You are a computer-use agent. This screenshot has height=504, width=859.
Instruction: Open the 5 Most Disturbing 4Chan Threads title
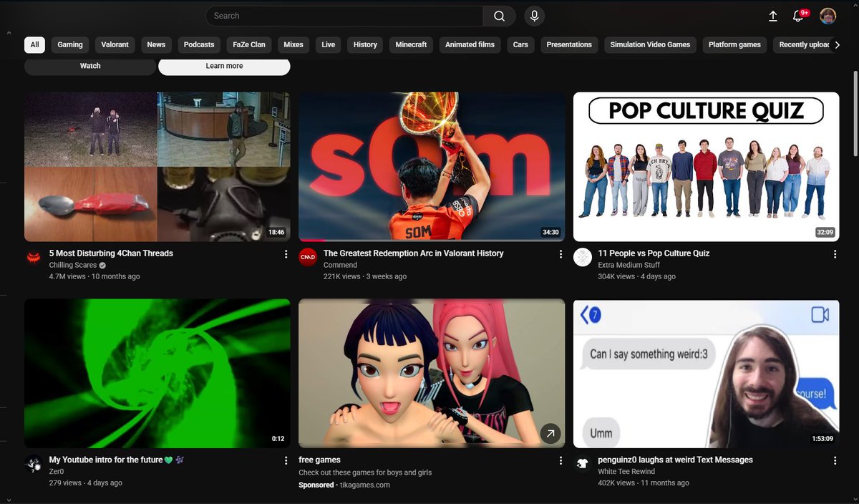111,253
